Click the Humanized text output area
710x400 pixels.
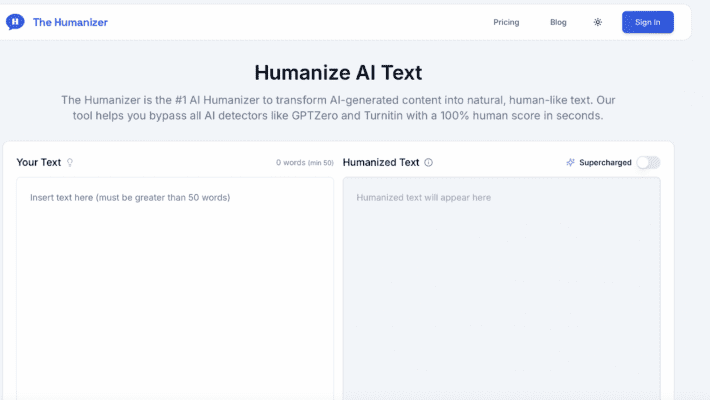[x=502, y=289]
